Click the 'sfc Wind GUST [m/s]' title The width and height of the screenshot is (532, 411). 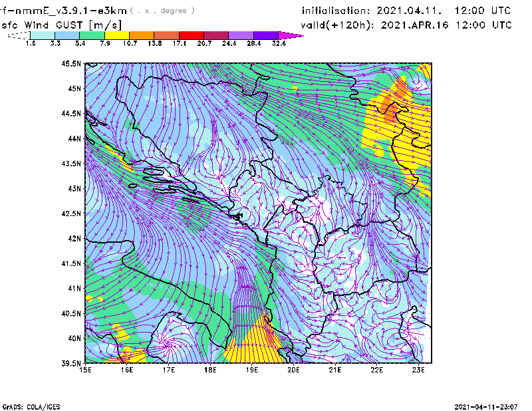[61, 25]
